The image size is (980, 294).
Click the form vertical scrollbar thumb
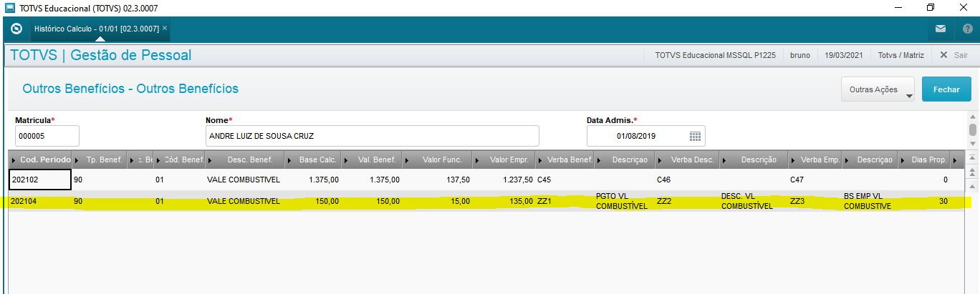tap(973, 129)
